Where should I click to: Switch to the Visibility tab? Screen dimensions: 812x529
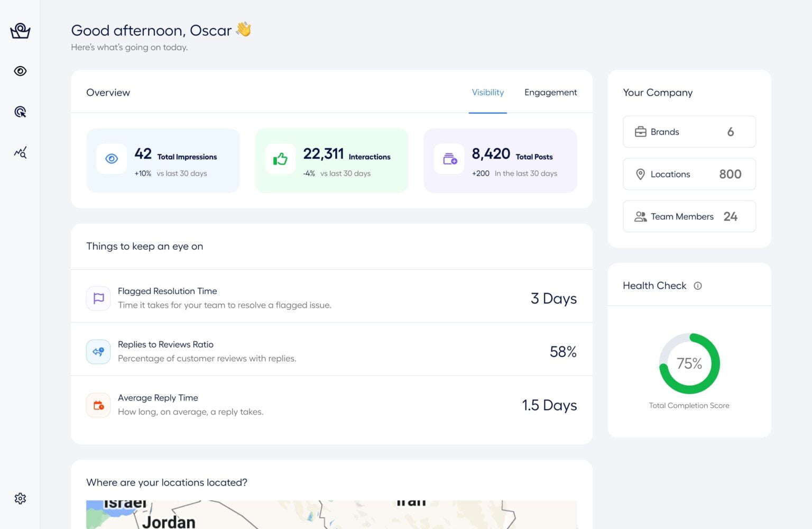487,93
